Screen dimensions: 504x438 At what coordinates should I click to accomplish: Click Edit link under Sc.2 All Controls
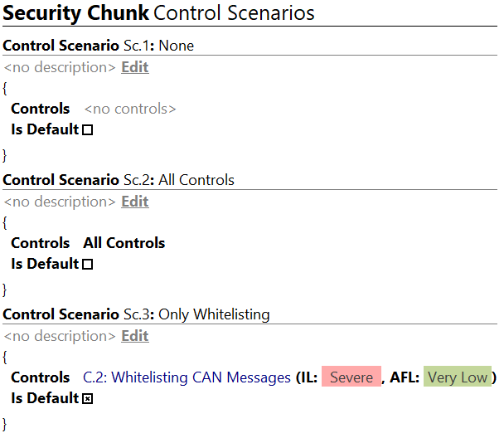pyautogui.click(x=135, y=202)
